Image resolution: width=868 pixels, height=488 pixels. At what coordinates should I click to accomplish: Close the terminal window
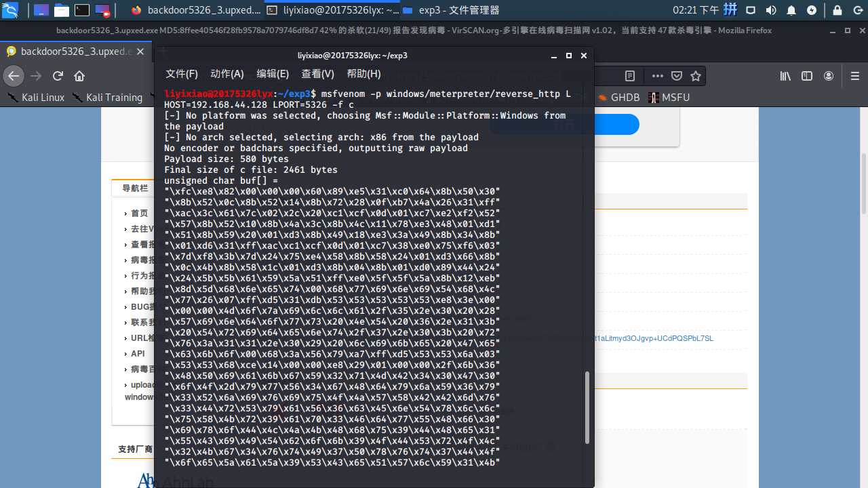tap(584, 56)
